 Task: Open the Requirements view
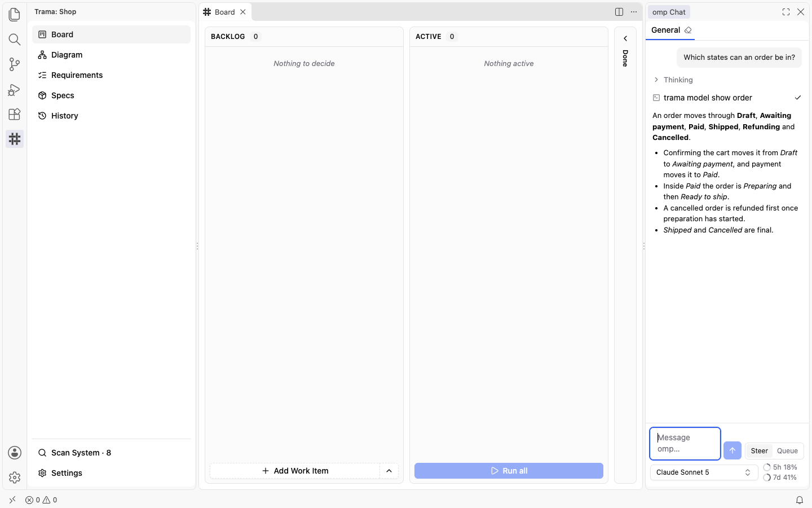(x=111, y=75)
